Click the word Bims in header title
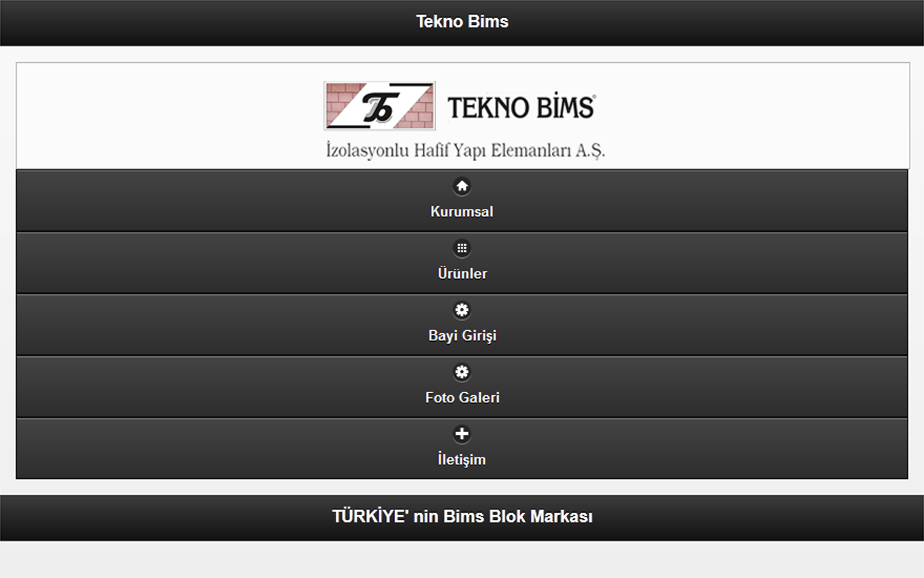This screenshot has height=578, width=924. point(488,22)
